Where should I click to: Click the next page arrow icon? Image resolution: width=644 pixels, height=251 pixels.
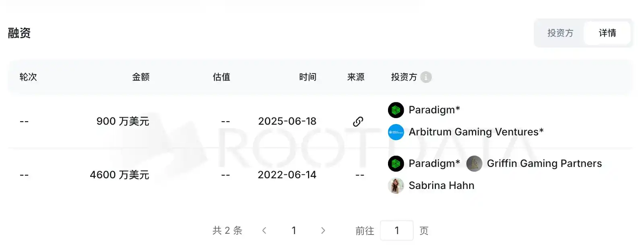[323, 230]
